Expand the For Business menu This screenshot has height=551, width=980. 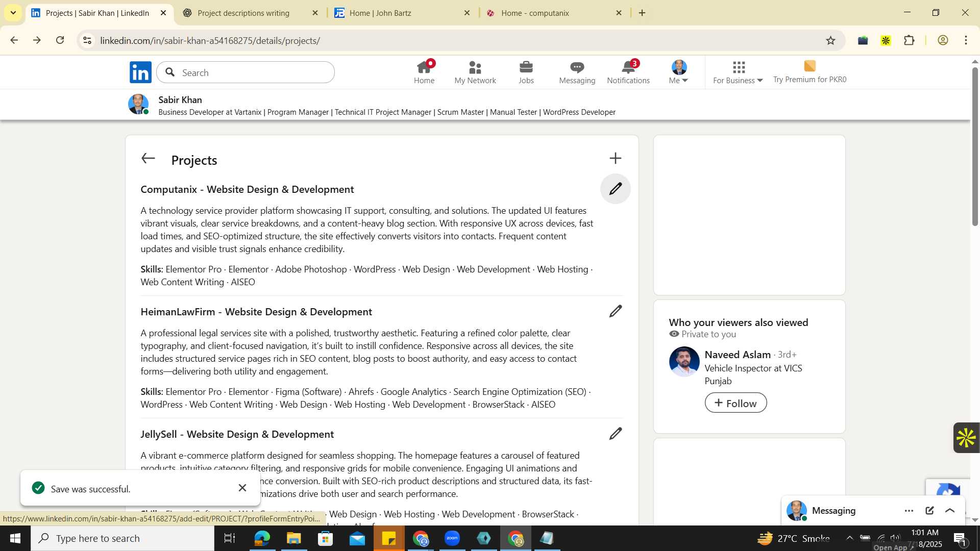[x=738, y=72]
